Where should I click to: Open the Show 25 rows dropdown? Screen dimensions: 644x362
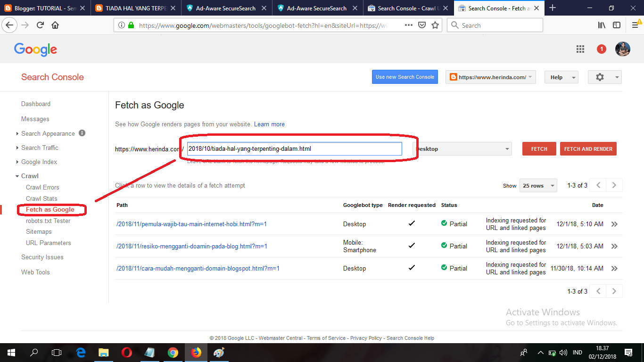tap(538, 186)
